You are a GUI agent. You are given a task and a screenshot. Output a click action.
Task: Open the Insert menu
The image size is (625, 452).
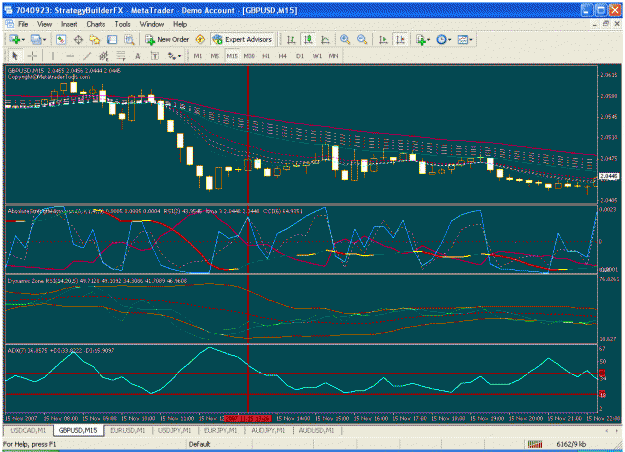point(69,24)
